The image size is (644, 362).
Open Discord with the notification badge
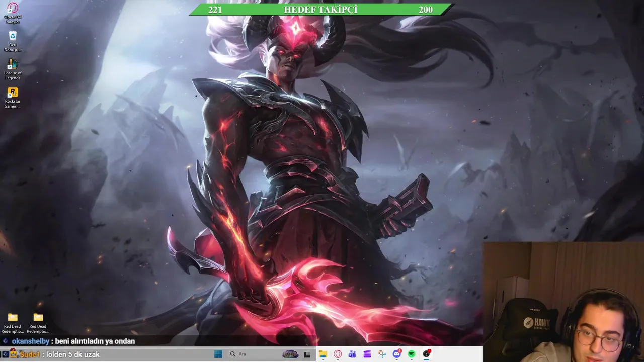click(x=396, y=354)
